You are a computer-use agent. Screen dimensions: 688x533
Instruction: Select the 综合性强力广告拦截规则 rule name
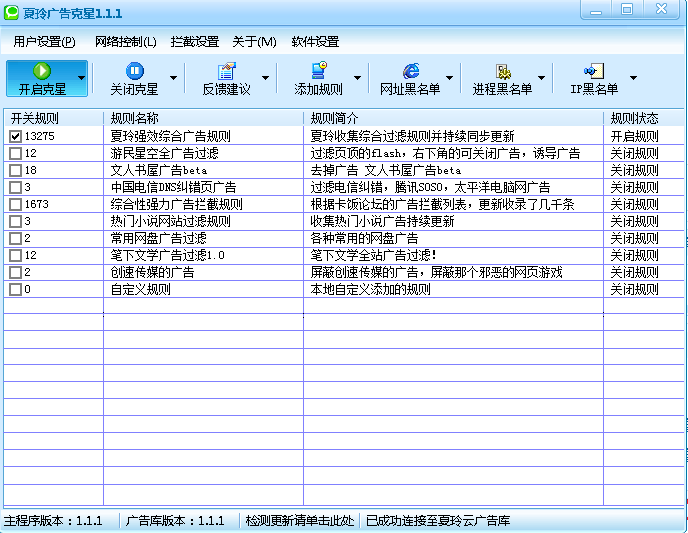click(176, 204)
